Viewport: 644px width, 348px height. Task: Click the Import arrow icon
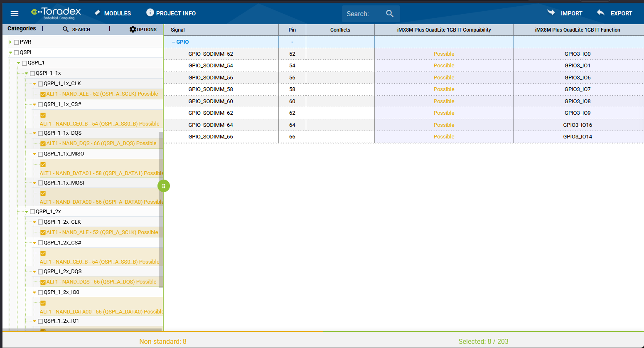tap(551, 12)
